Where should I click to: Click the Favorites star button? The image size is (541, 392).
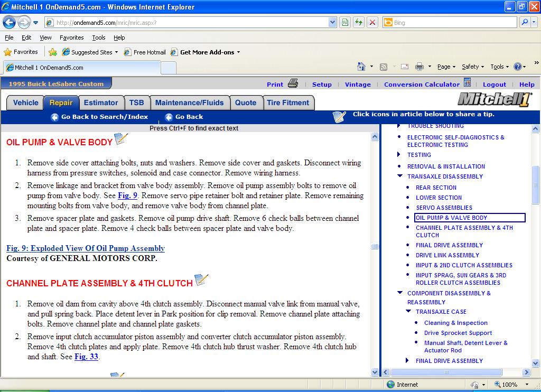coord(21,52)
